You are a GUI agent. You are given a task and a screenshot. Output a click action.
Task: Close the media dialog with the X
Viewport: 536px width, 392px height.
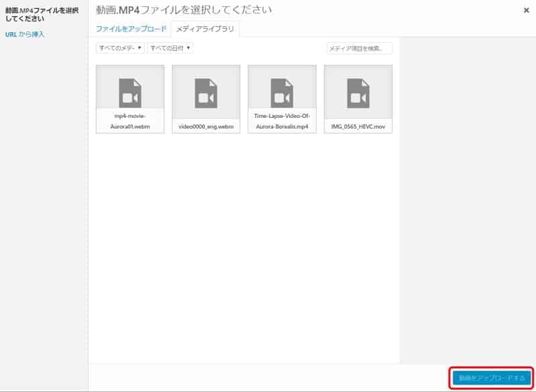pyautogui.click(x=526, y=11)
